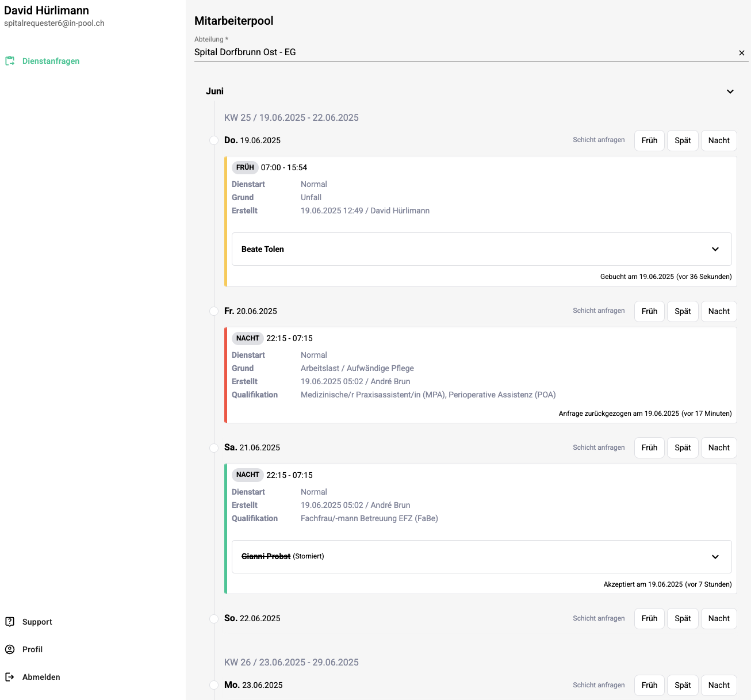Viewport: 751px width, 700px height.
Task: Click timeline marker for So. 22.06.2025
Action: [214, 618]
